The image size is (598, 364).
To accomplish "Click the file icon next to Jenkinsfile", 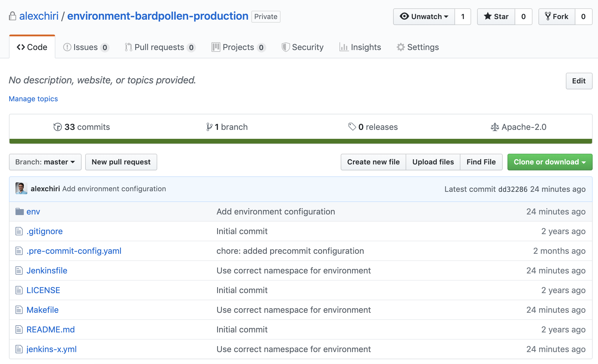I will pyautogui.click(x=19, y=270).
